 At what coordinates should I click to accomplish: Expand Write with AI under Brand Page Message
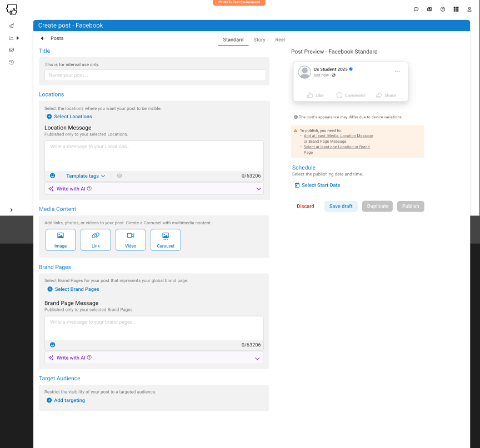click(x=257, y=357)
